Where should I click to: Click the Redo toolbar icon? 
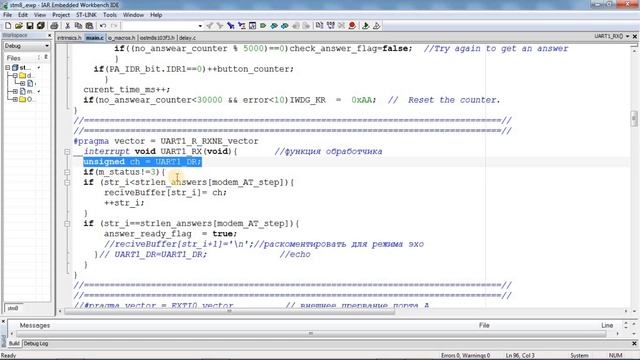point(114,26)
